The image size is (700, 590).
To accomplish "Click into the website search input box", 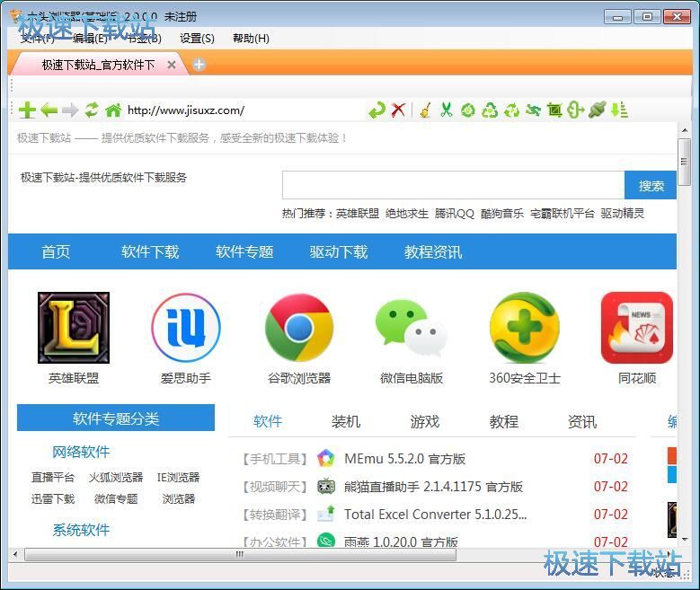I will (453, 185).
